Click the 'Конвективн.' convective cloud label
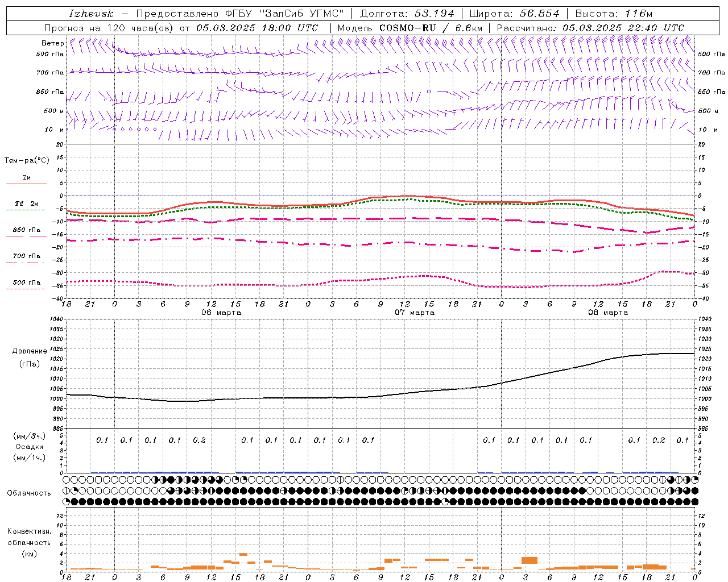 click(x=29, y=531)
